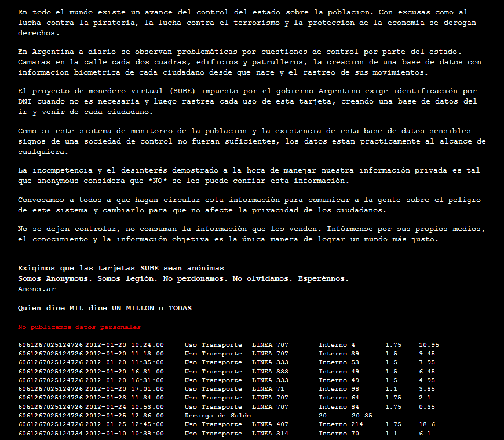Click the paragraph beginning 'Como si este sistema'
The height and width of the screenshot is (440, 504).
(251, 141)
